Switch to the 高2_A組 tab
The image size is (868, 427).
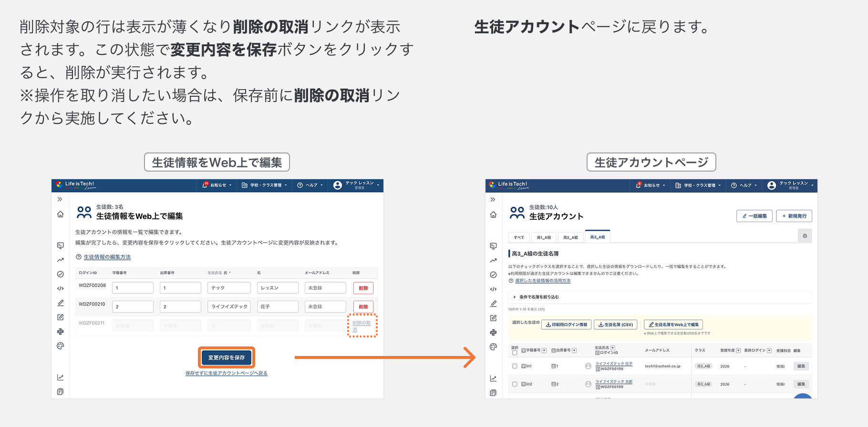tap(570, 237)
